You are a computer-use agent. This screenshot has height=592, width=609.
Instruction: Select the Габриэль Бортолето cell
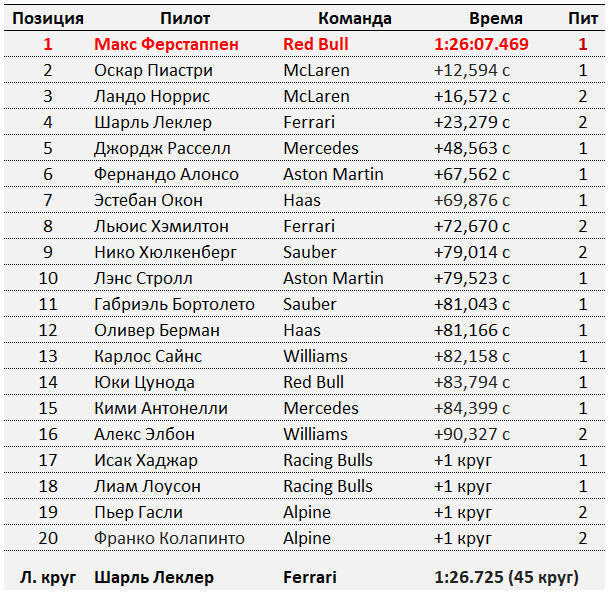tap(174, 304)
